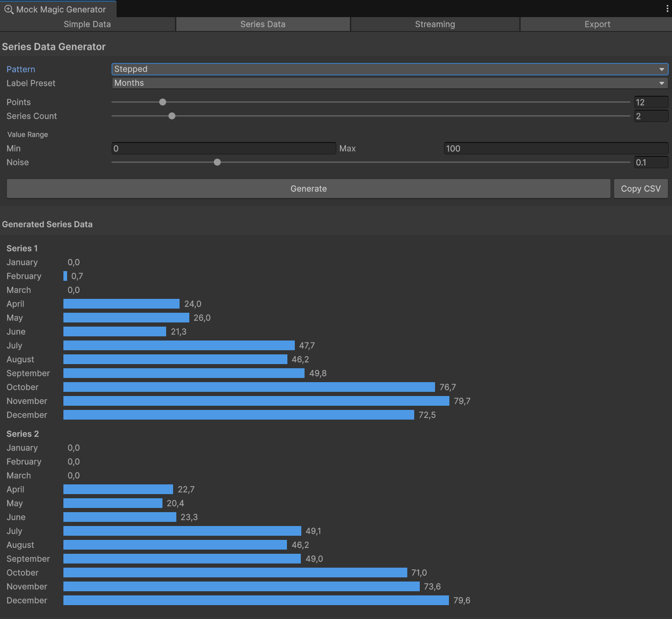Screen dimensions: 672x619
Task: Click the Series Count label
Action: pyautogui.click(x=31, y=116)
